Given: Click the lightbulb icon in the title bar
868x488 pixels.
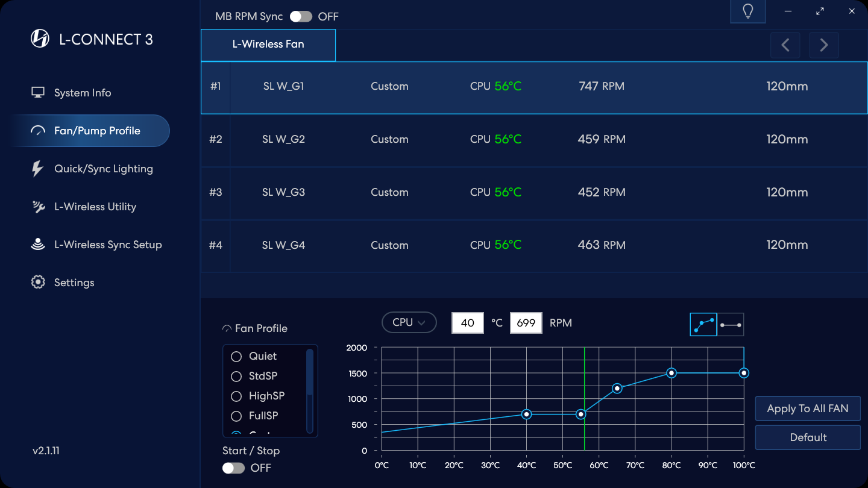Looking at the screenshot, I should pyautogui.click(x=748, y=11).
